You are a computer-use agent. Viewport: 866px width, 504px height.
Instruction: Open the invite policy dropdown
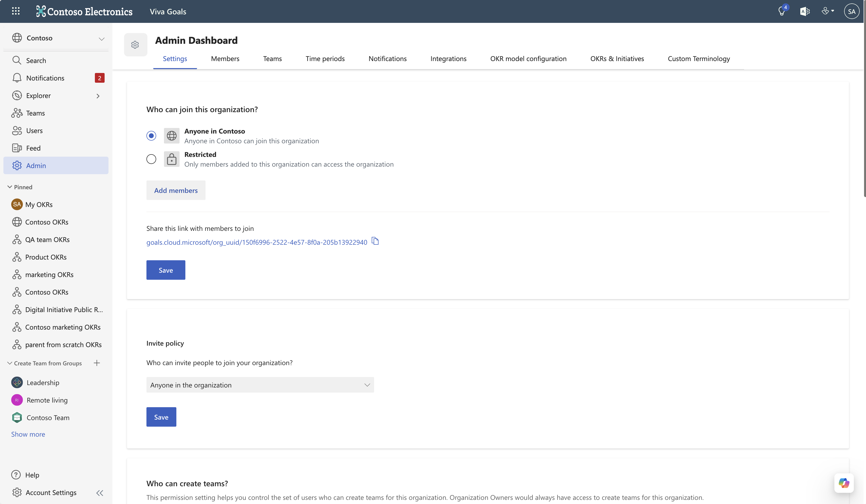(260, 385)
